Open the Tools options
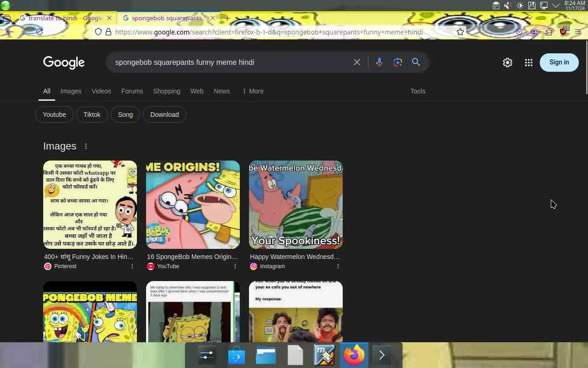The width and height of the screenshot is (588, 368). point(418,91)
